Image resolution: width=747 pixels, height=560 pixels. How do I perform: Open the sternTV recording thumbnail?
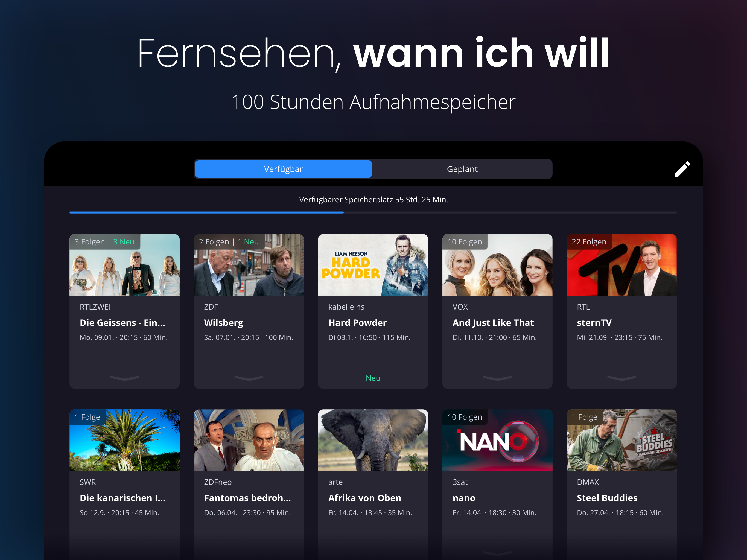point(621,265)
